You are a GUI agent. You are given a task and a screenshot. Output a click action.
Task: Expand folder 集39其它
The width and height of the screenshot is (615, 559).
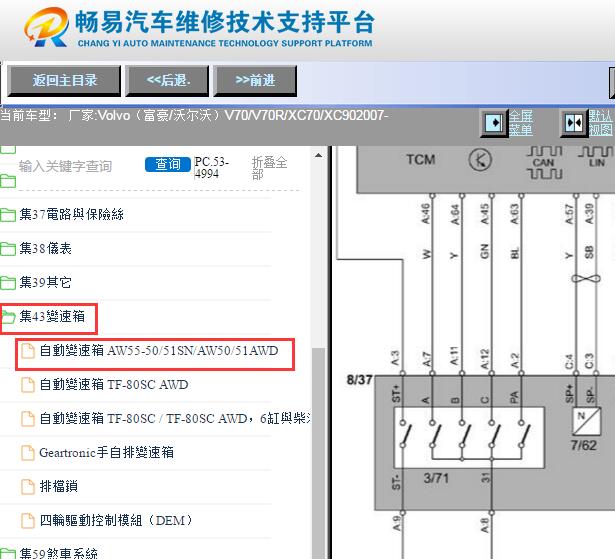click(x=45, y=282)
